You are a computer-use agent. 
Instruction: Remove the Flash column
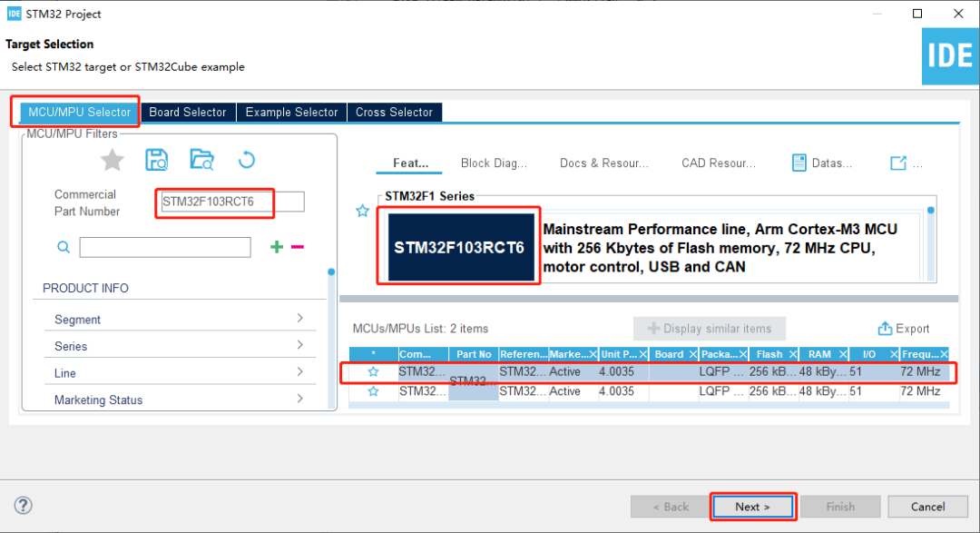click(792, 355)
